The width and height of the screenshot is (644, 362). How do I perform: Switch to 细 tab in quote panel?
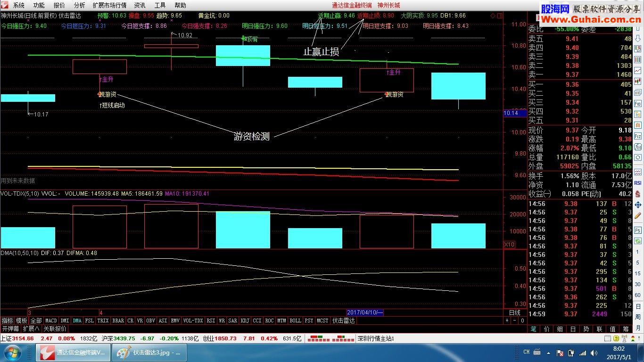pyautogui.click(x=560, y=329)
